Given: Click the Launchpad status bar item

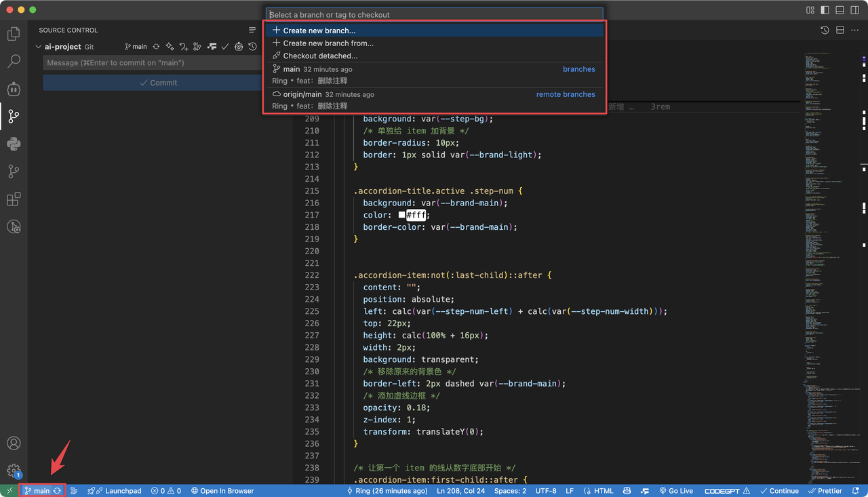Looking at the screenshot, I should pyautogui.click(x=115, y=491).
